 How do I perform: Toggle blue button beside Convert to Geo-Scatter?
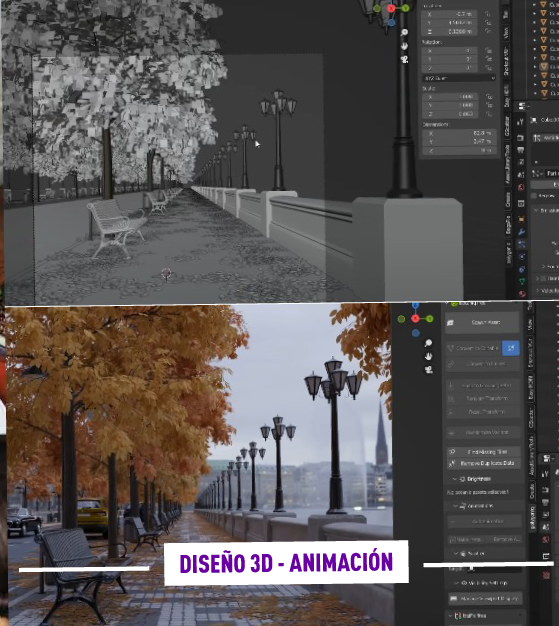(x=511, y=348)
